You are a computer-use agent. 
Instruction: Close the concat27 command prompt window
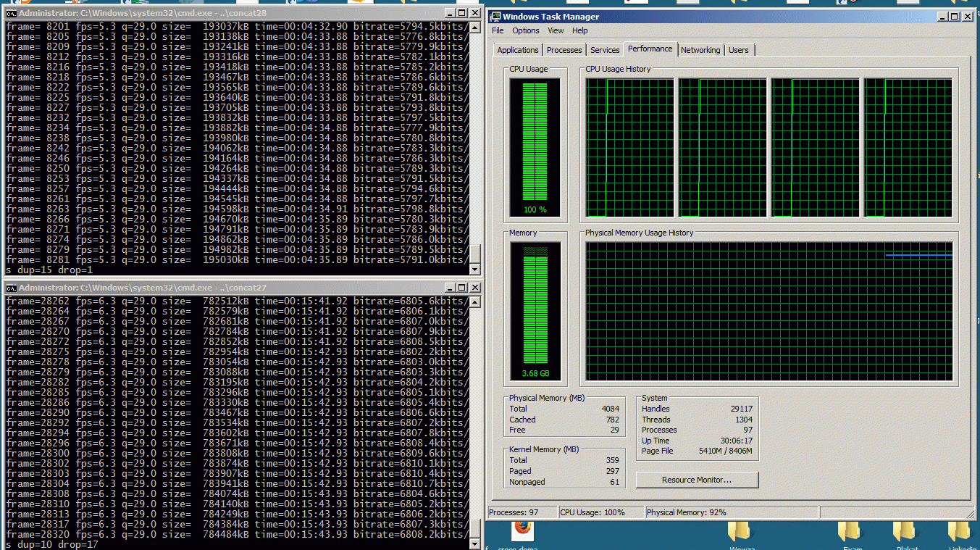(x=474, y=288)
